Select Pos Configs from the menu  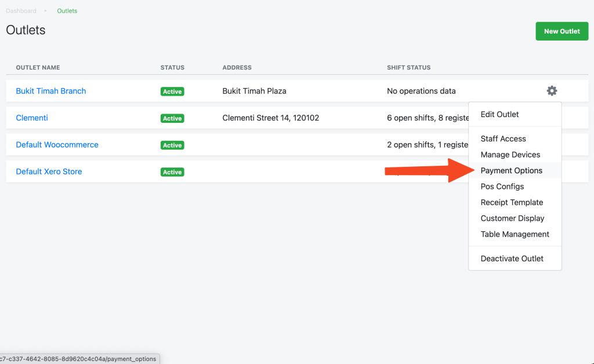[502, 187]
